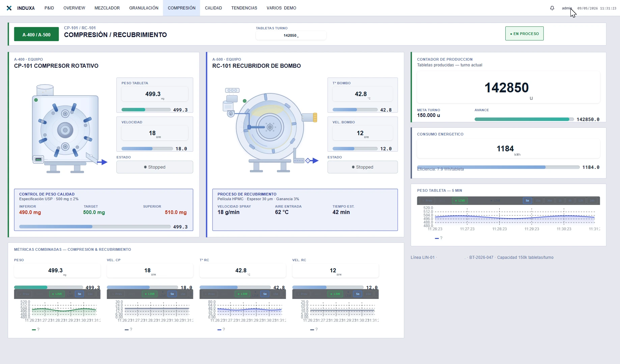Image resolution: width=620 pixels, height=364 pixels.
Task: Click Prev on the VEL. CP chart
Action: tap(117, 294)
